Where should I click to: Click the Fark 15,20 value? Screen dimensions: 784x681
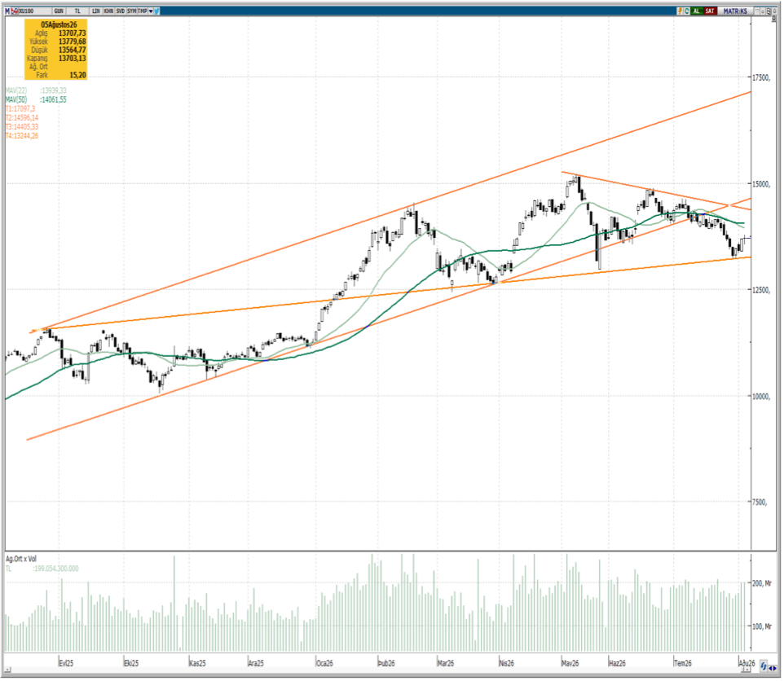(77, 75)
